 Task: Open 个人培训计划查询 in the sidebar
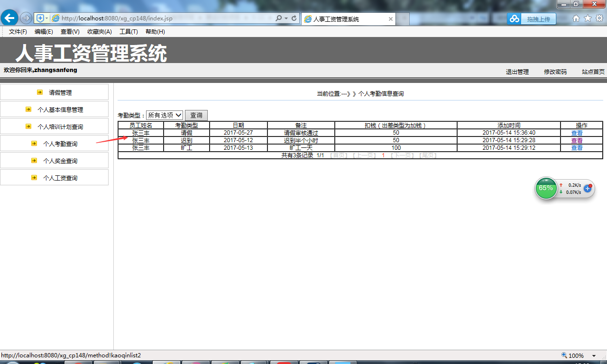(x=60, y=127)
